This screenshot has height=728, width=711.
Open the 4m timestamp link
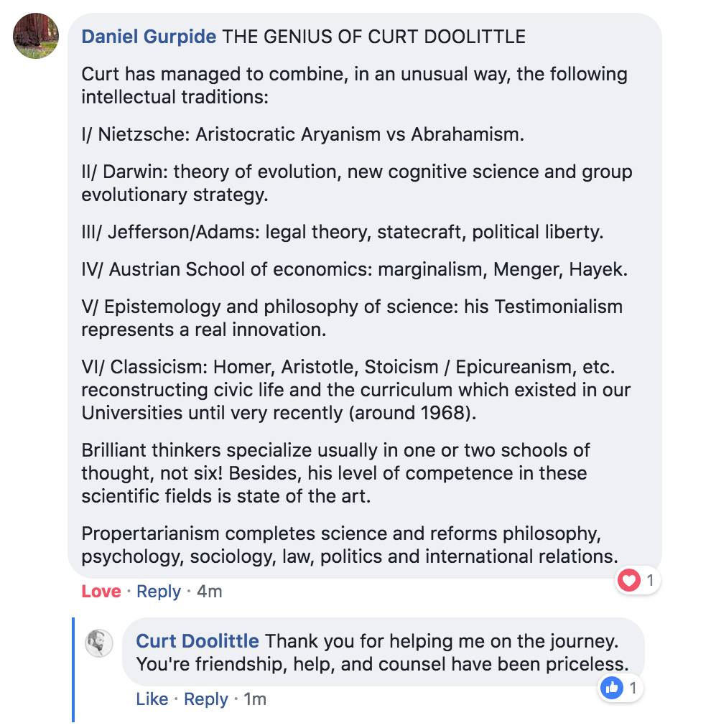(210, 592)
